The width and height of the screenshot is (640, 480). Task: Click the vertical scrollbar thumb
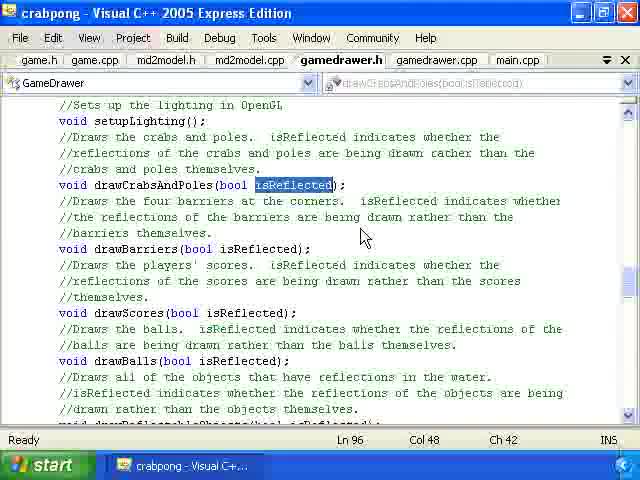tap(629, 282)
